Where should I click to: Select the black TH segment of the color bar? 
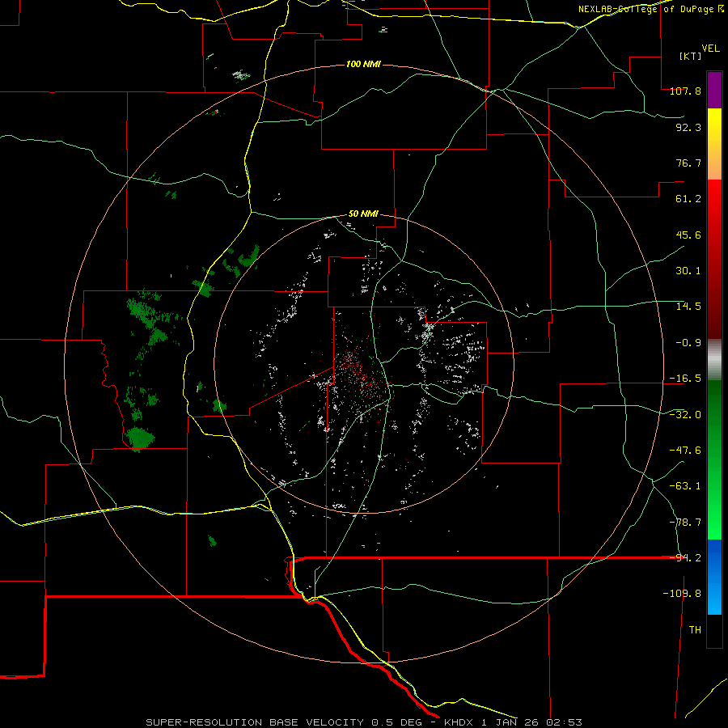pyautogui.click(x=714, y=631)
